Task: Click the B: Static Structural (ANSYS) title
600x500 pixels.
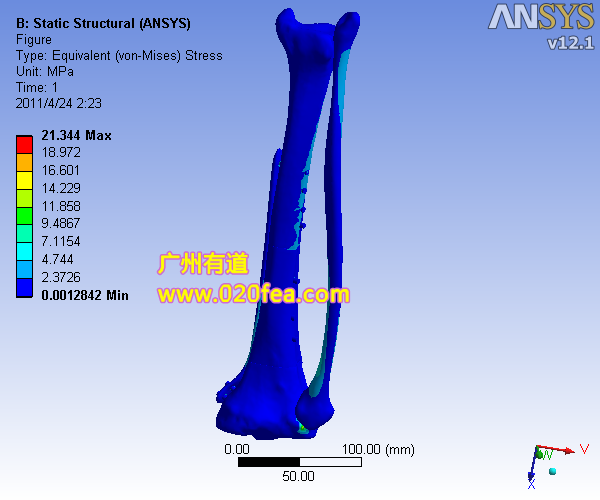Action: [104, 23]
